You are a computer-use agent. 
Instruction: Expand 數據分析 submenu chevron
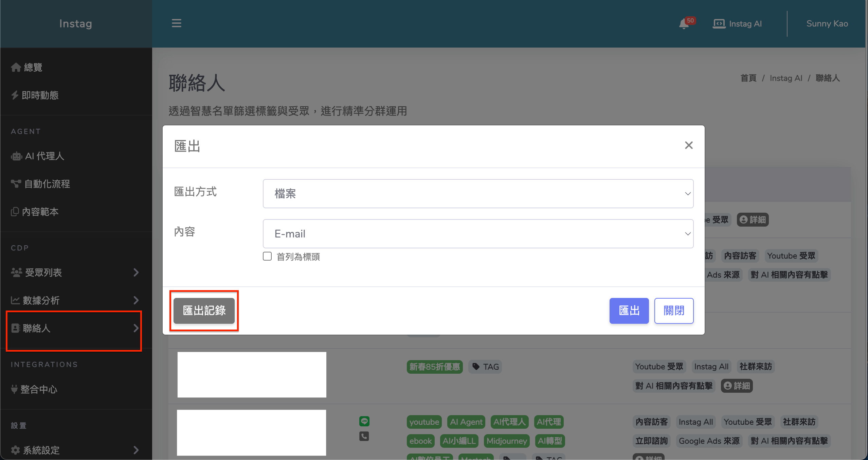pos(136,300)
